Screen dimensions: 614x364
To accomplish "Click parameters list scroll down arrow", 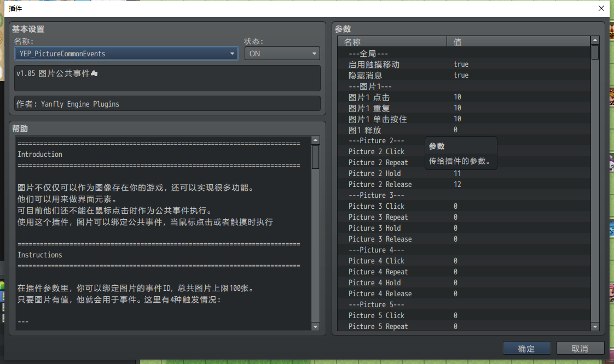I will 595,326.
